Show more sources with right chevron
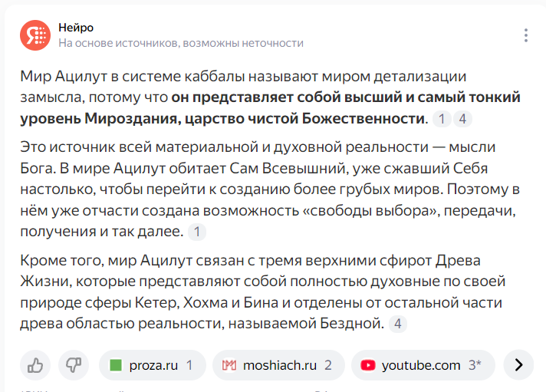 click(x=518, y=365)
